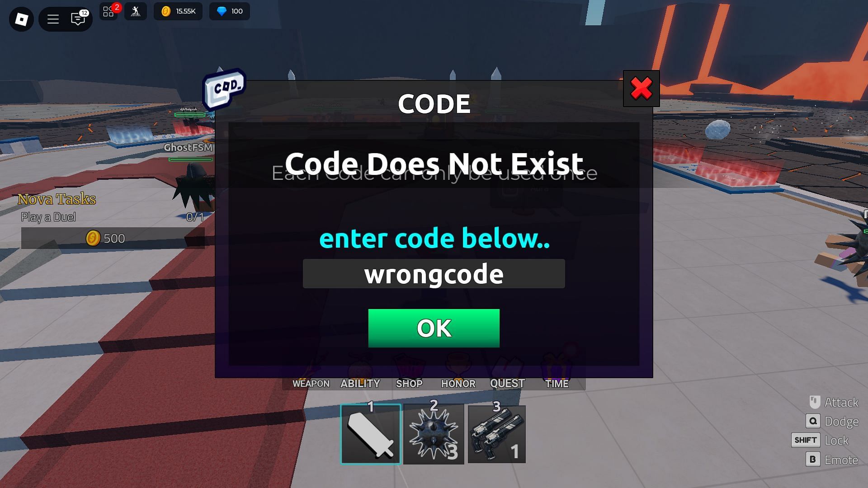Viewport: 868px width, 488px height.
Task: Click the Roblox home button top-left
Action: click(x=21, y=19)
